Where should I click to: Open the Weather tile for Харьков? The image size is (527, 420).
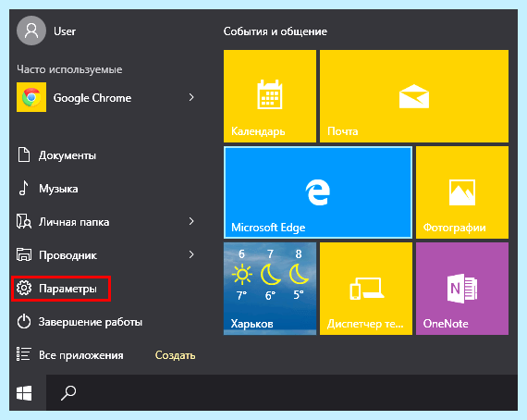270,289
